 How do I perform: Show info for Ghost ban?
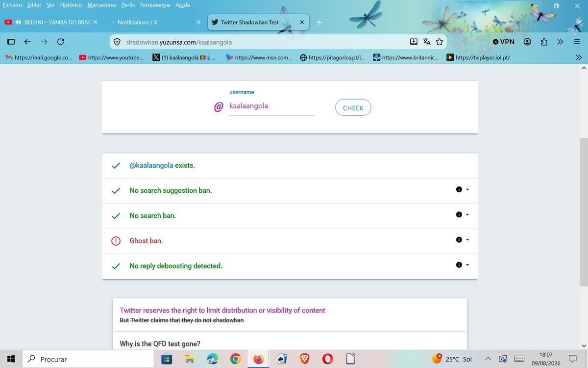[x=459, y=239]
